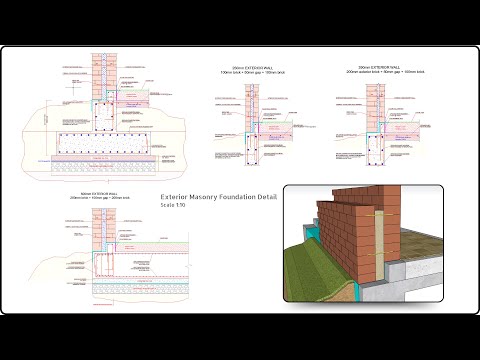
Task: Click the brick cavity wall in the top-left drawing
Action: pyautogui.click(x=104, y=76)
